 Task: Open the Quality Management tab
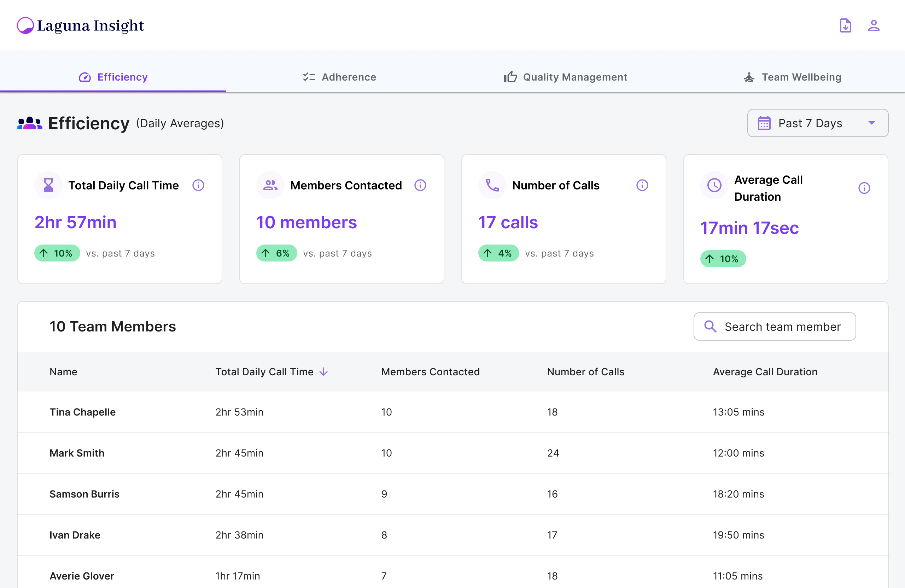(x=565, y=77)
